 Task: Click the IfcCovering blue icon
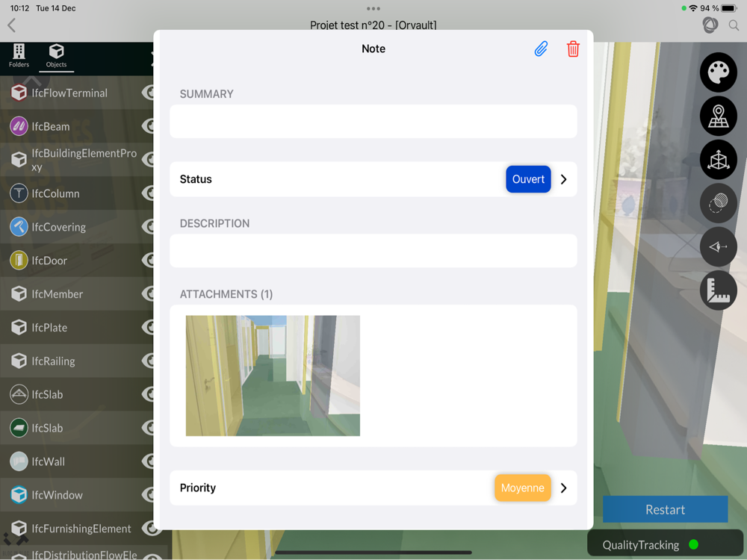pyautogui.click(x=19, y=227)
